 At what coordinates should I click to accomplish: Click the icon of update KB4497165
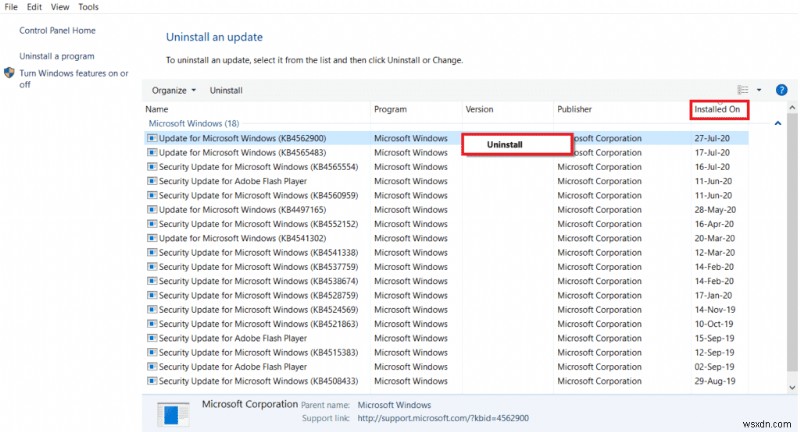point(152,210)
